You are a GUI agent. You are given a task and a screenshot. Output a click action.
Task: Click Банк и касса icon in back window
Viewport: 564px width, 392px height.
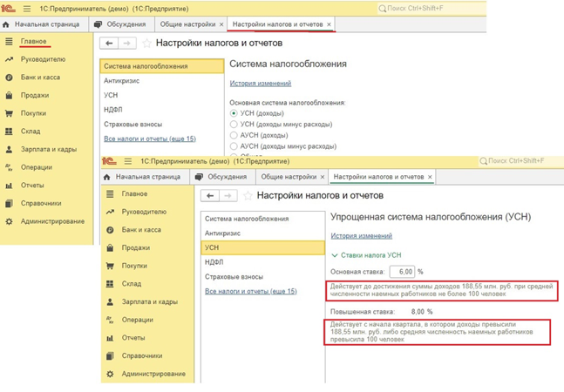9,78
